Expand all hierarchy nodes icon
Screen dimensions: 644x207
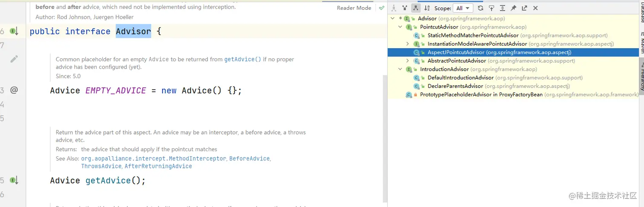click(x=503, y=8)
